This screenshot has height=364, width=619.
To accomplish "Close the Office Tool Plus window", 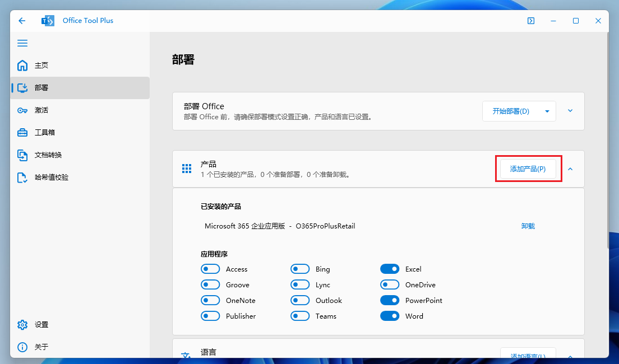I will (598, 21).
